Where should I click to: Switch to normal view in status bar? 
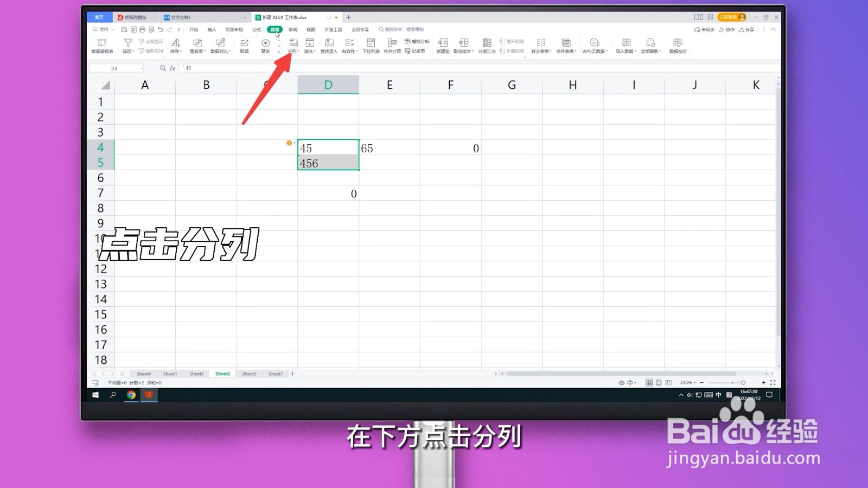[x=649, y=383]
